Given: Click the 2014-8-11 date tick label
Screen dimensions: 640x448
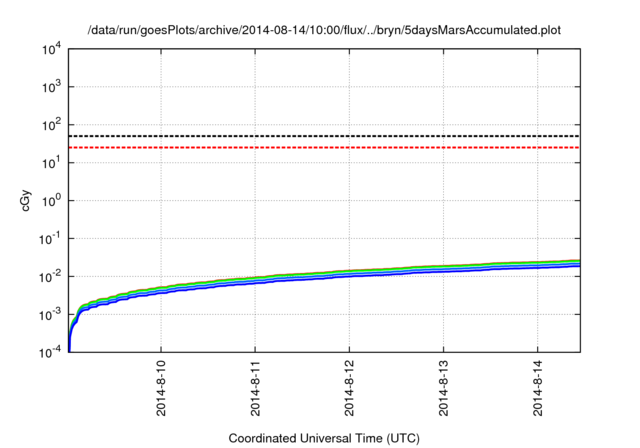Looking at the screenshot, I should 255,388.
